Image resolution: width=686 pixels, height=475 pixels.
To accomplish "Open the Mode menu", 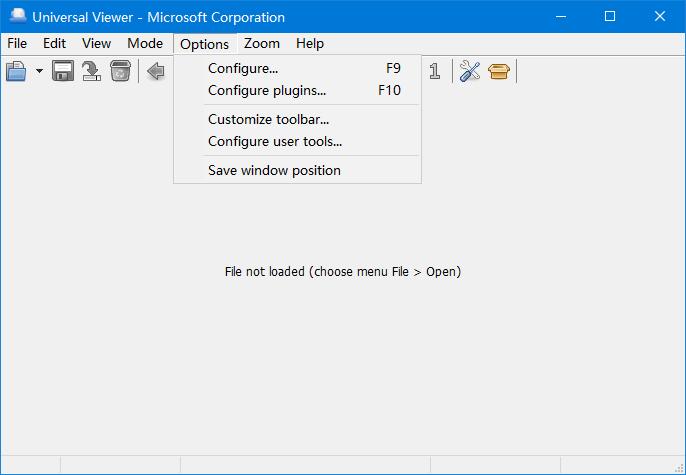I will [x=145, y=43].
